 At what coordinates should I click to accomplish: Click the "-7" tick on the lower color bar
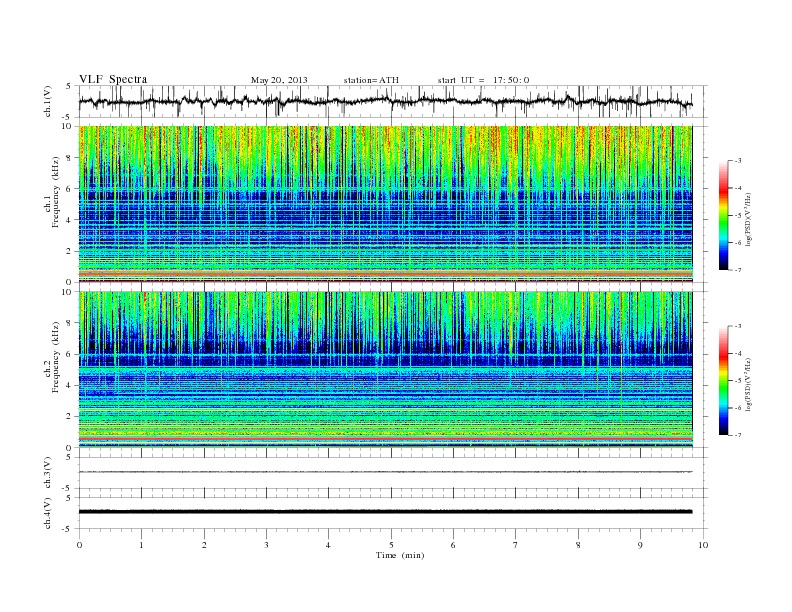(738, 435)
